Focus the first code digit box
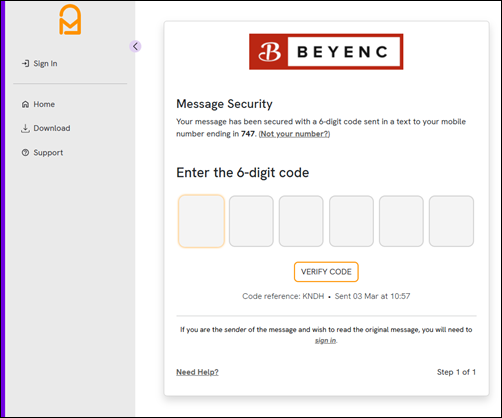The image size is (502, 418). click(201, 221)
